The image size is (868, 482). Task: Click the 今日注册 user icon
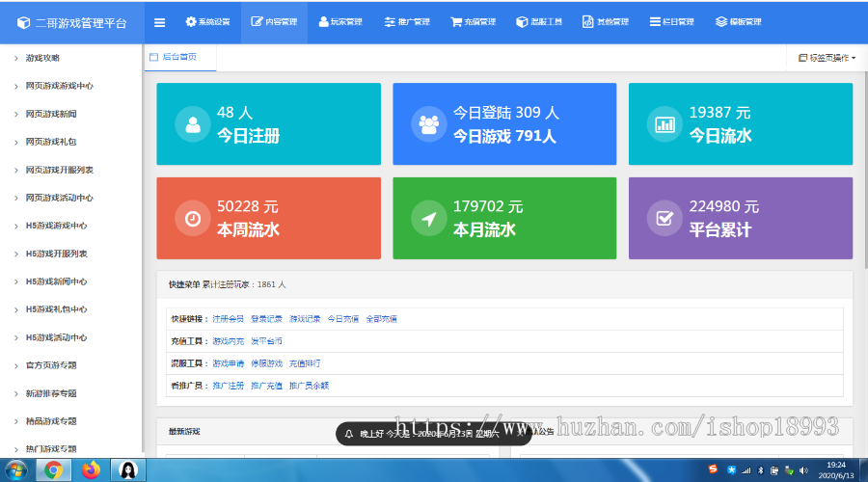click(193, 124)
